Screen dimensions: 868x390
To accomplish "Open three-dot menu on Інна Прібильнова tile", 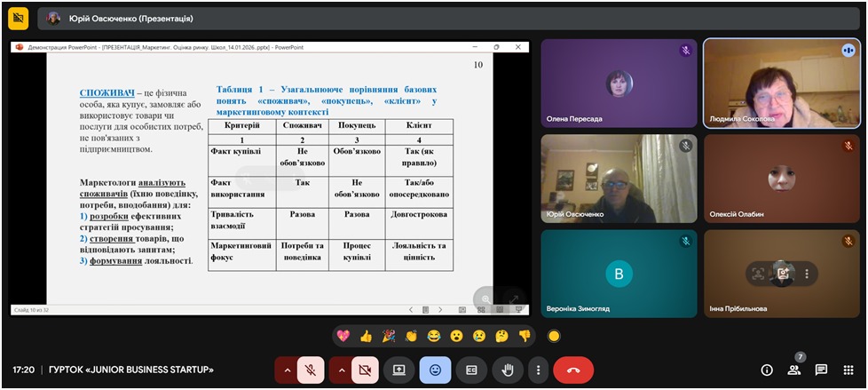I will pos(807,274).
